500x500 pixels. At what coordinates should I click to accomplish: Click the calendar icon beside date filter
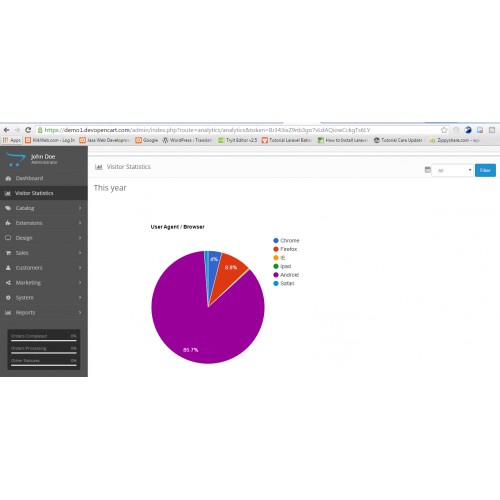[428, 170]
